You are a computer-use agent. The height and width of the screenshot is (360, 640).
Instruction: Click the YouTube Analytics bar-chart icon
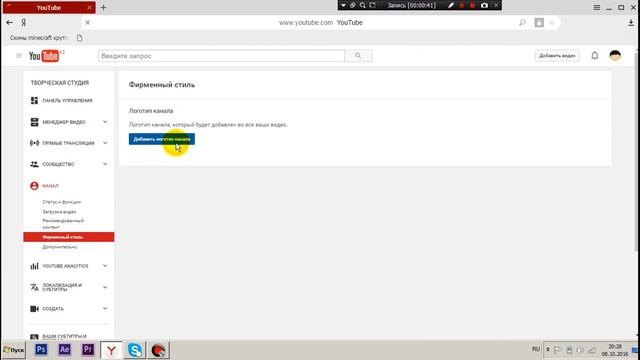tap(34, 266)
